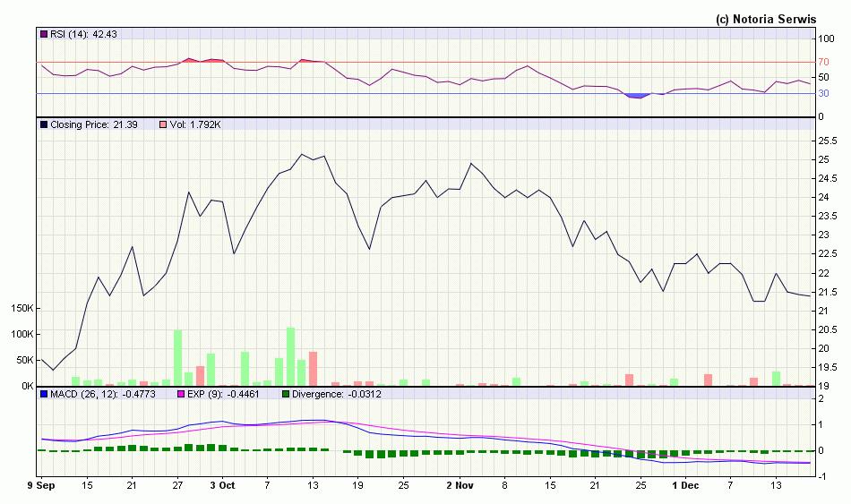Select the 'EXP (9): -0.4461' label
The height and width of the screenshot is (504, 851).
click(x=223, y=395)
